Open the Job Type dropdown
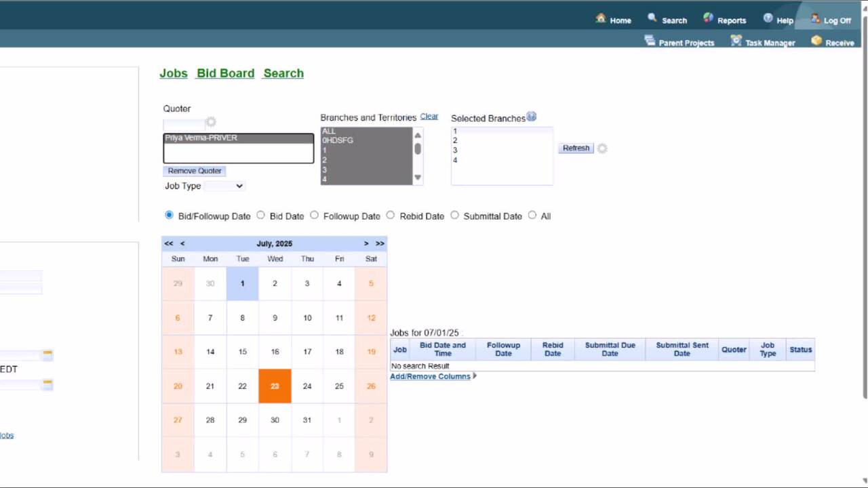Screen dimensions: 868x488 coord(224,186)
